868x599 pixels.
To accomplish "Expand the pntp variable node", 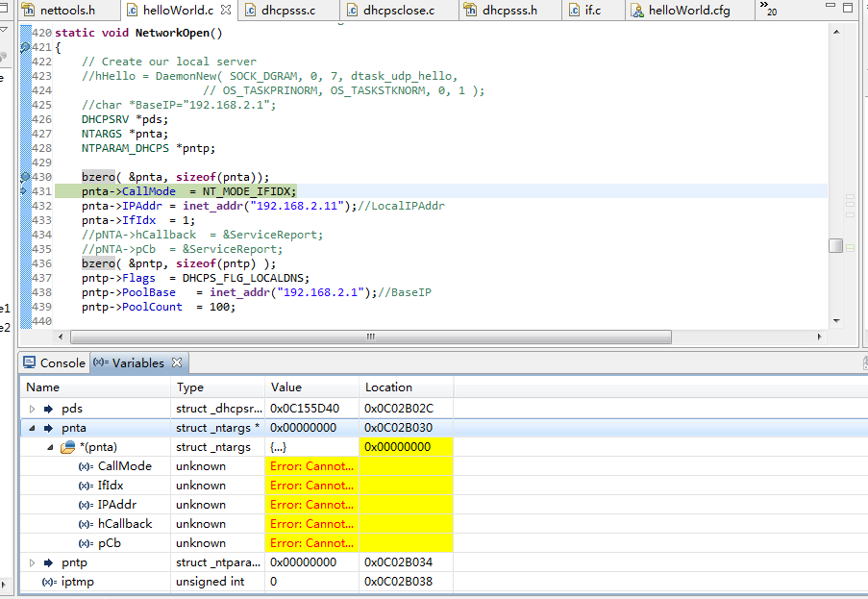I will [32, 562].
